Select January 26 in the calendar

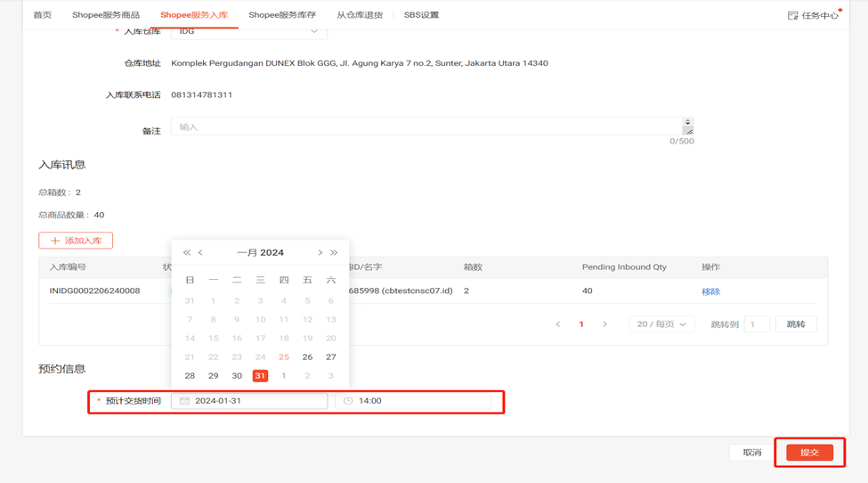pyautogui.click(x=307, y=357)
